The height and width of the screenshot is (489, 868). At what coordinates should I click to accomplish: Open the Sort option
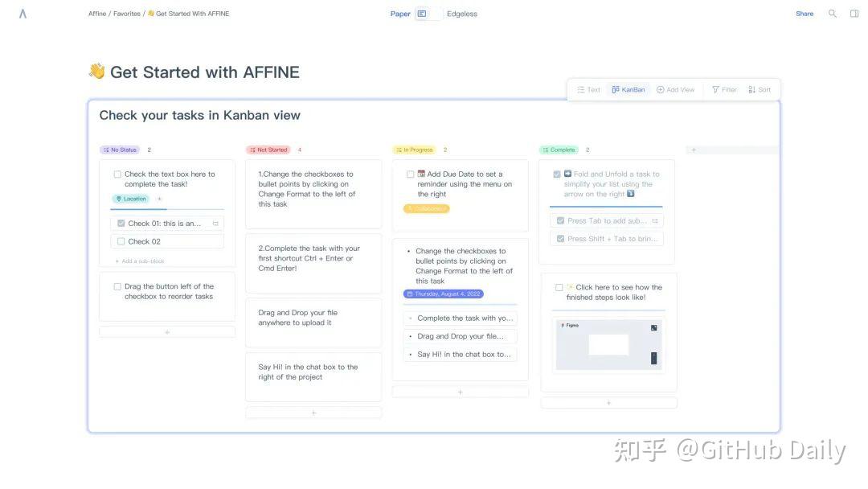pos(759,90)
